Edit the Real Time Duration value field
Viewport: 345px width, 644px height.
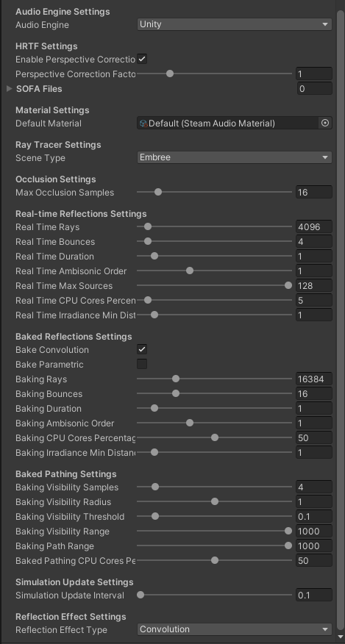pos(314,257)
